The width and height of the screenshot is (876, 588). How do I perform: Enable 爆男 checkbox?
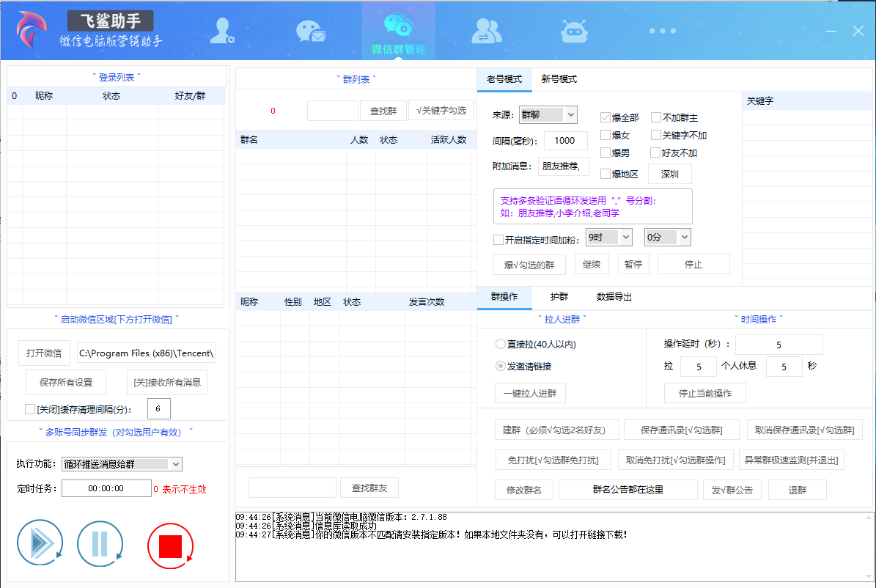pos(605,152)
